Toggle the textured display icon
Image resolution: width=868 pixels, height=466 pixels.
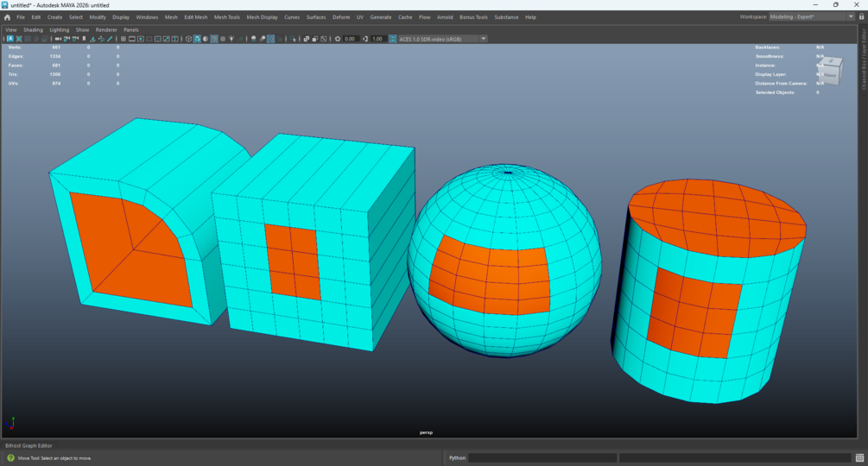click(x=223, y=39)
